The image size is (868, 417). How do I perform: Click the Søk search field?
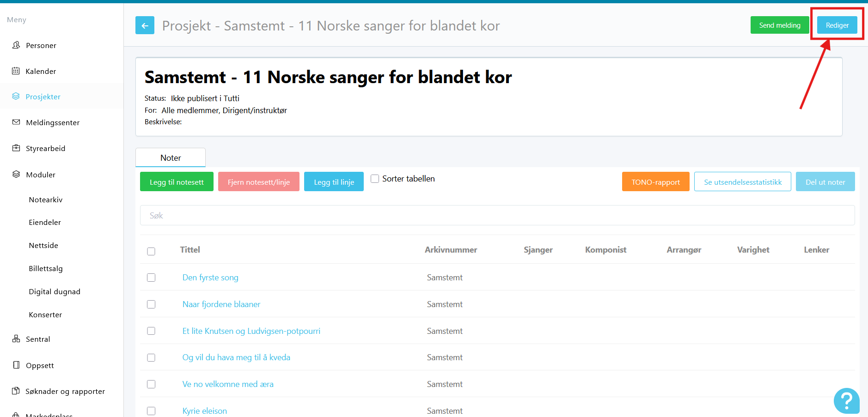tap(497, 215)
